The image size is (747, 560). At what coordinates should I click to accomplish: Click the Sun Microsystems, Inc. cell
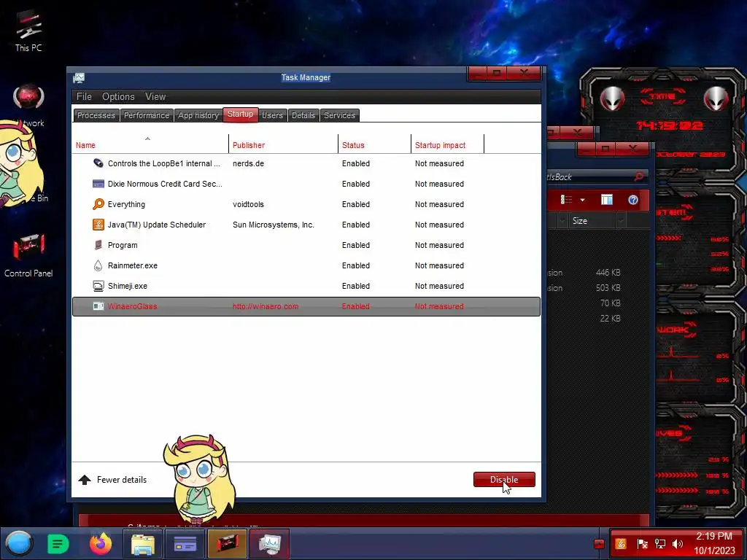(274, 225)
